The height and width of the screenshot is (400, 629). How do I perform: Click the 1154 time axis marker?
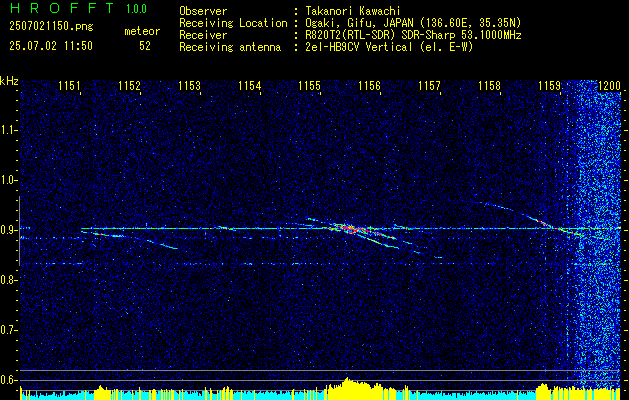250,85
